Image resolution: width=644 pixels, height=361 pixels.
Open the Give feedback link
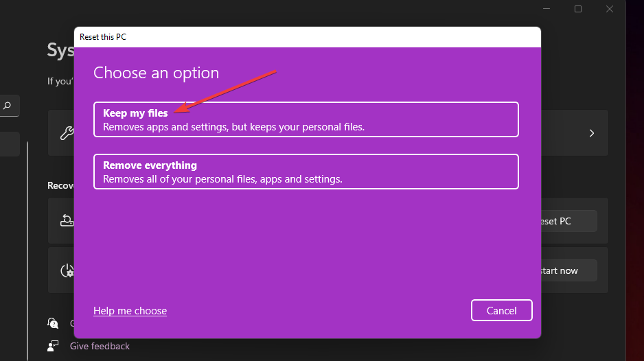100,346
